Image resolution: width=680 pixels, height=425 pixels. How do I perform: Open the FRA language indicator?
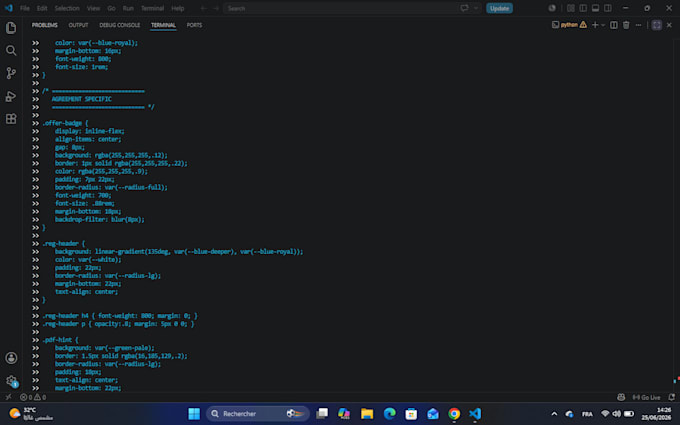(x=587, y=414)
